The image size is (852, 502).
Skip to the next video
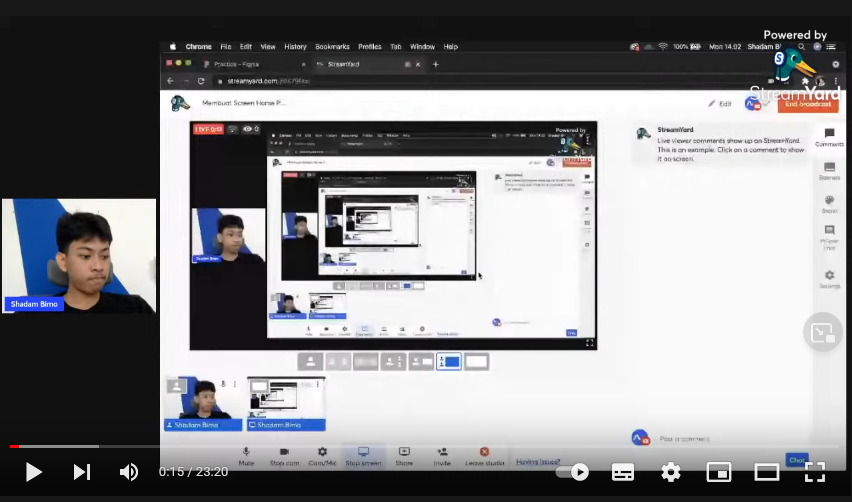[82, 472]
